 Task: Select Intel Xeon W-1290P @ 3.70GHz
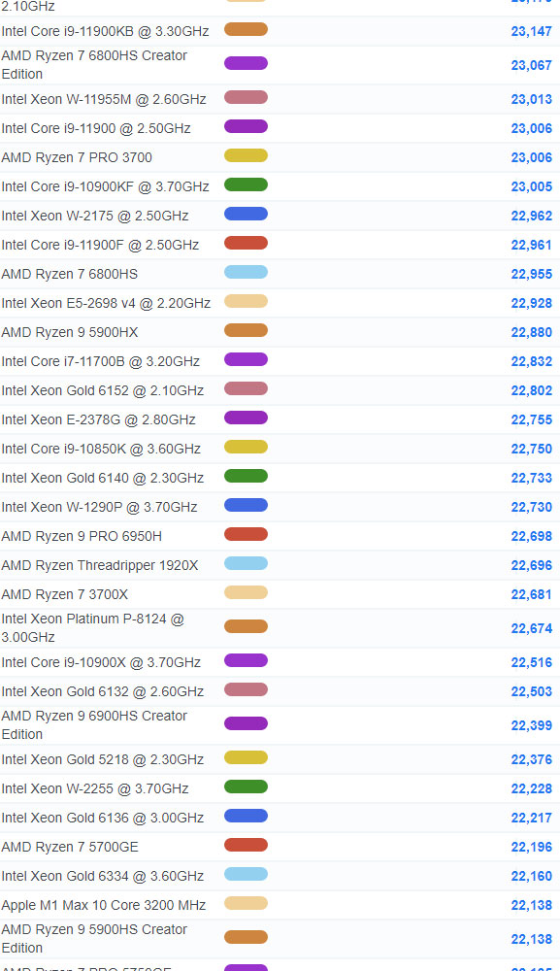(x=99, y=507)
